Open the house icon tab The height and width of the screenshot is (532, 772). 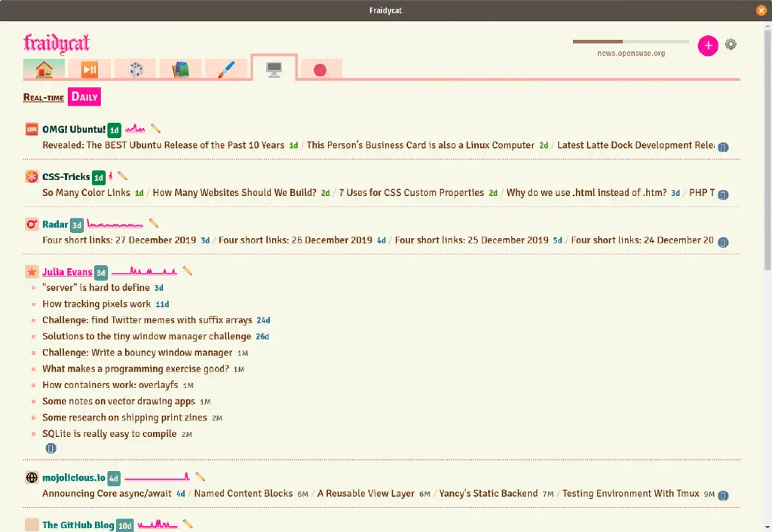[x=44, y=69]
